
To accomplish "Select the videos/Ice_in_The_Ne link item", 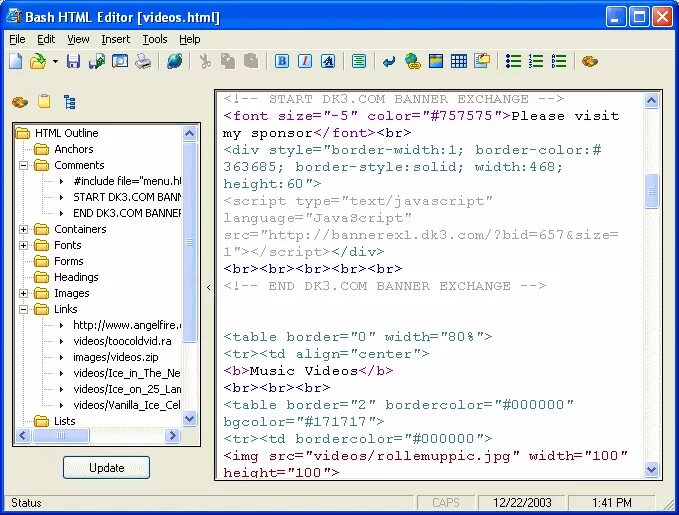I will click(127, 373).
